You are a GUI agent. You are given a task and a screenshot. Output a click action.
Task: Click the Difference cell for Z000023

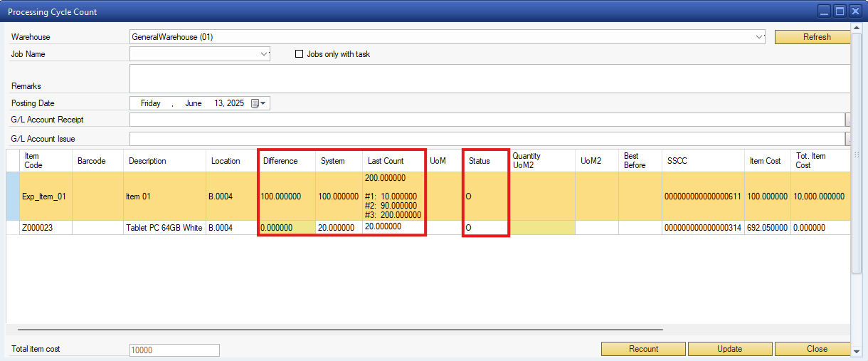pos(286,228)
